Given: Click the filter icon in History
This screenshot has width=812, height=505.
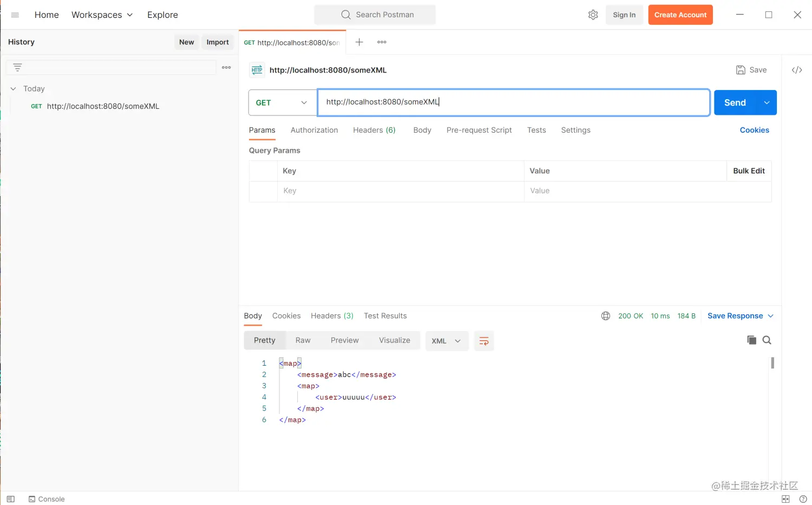Looking at the screenshot, I should [17, 67].
